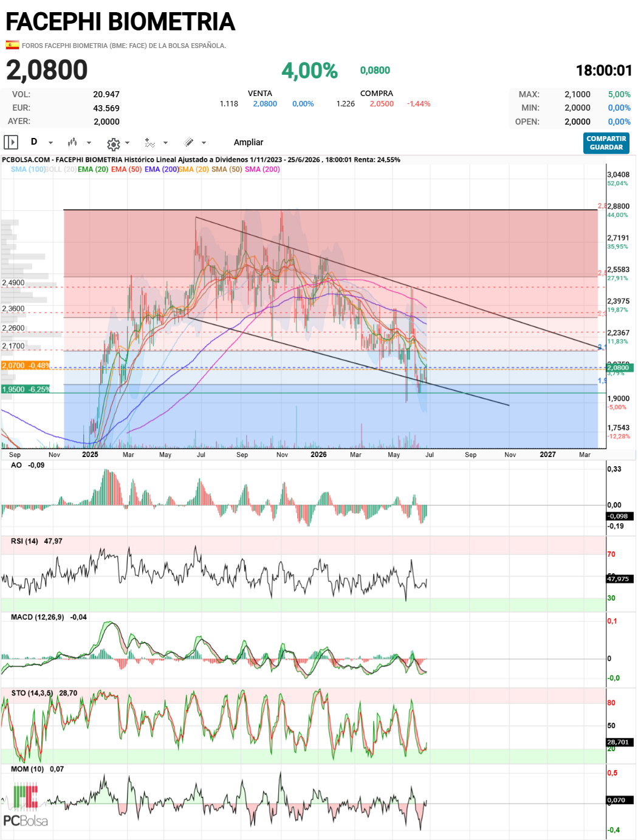Toggle the SMA (200) legend entry
Viewport: 638px width, 840px height.
[x=262, y=170]
